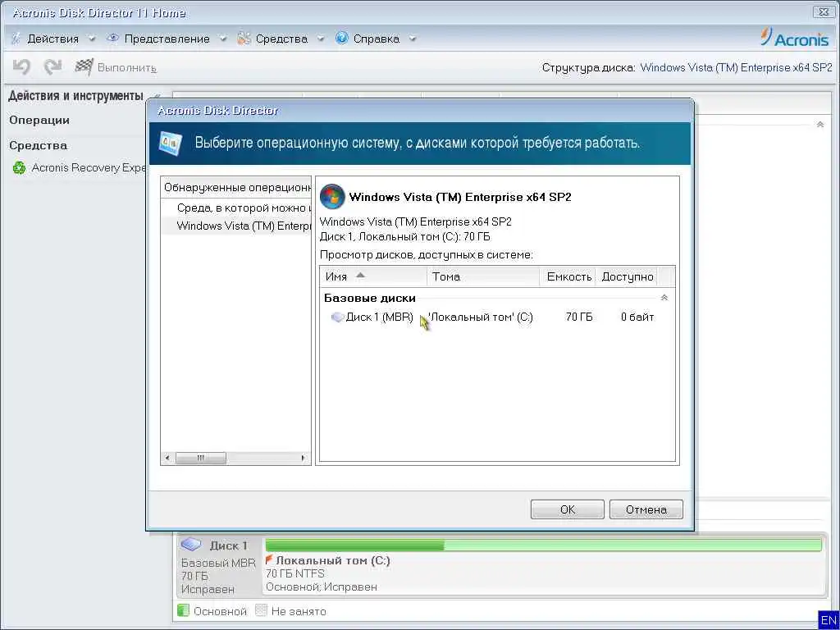Collapse the main window volume list group

tap(819, 125)
